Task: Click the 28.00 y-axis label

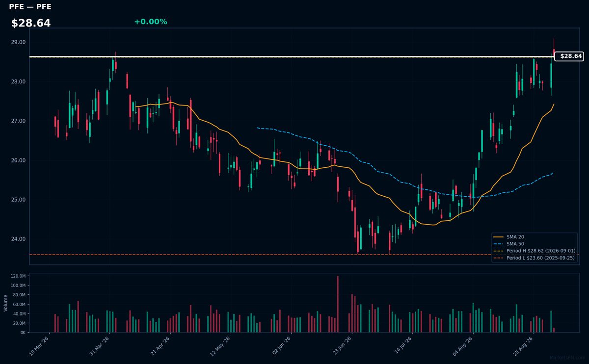Action: coord(19,81)
